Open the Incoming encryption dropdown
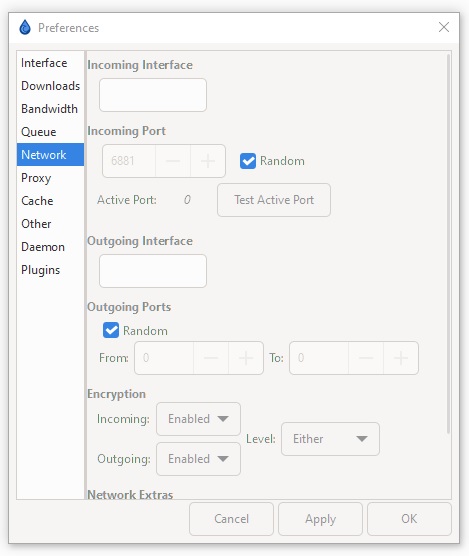 [x=199, y=419]
